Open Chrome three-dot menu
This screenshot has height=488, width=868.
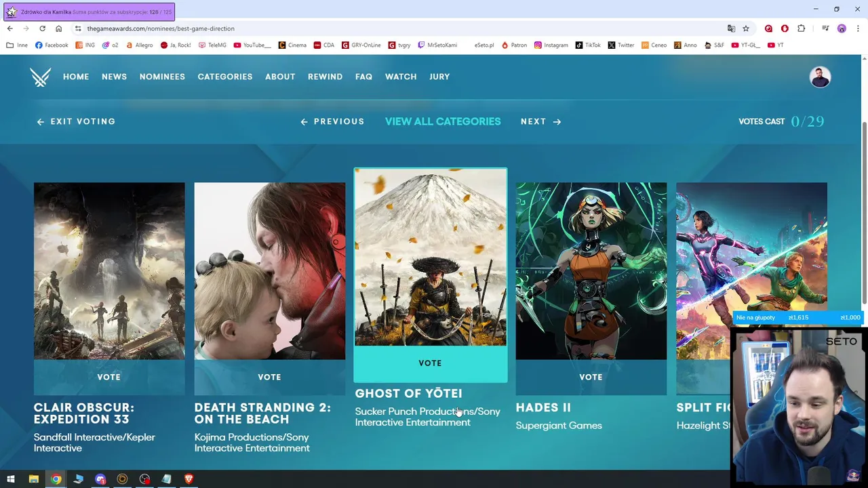coord(858,28)
